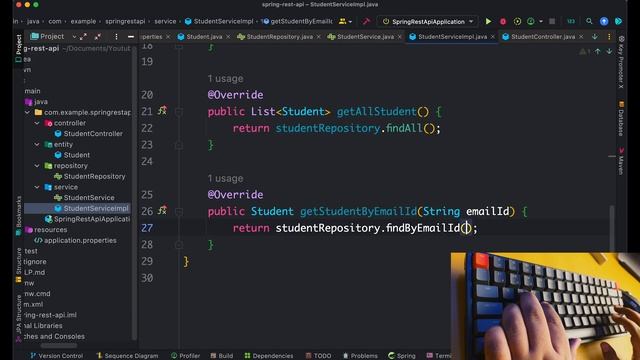Open Structure side tool window
The height and width of the screenshot is (360, 640).
click(x=18, y=264)
